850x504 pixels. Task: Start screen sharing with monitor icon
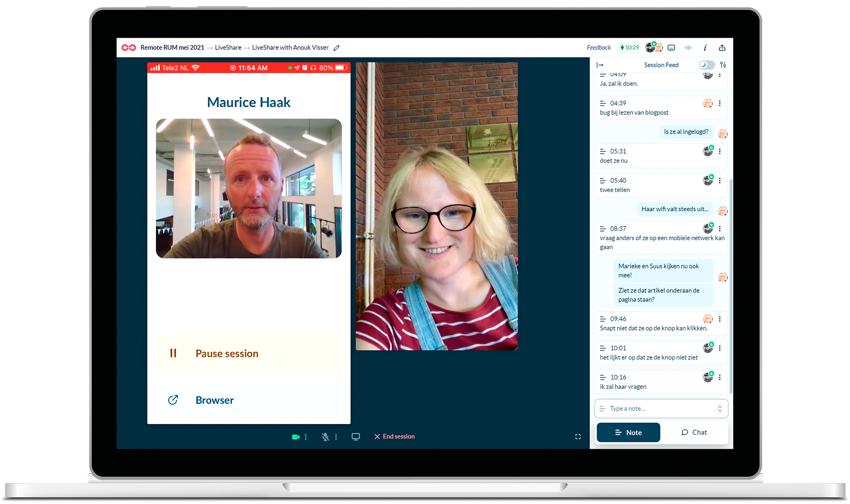(356, 436)
